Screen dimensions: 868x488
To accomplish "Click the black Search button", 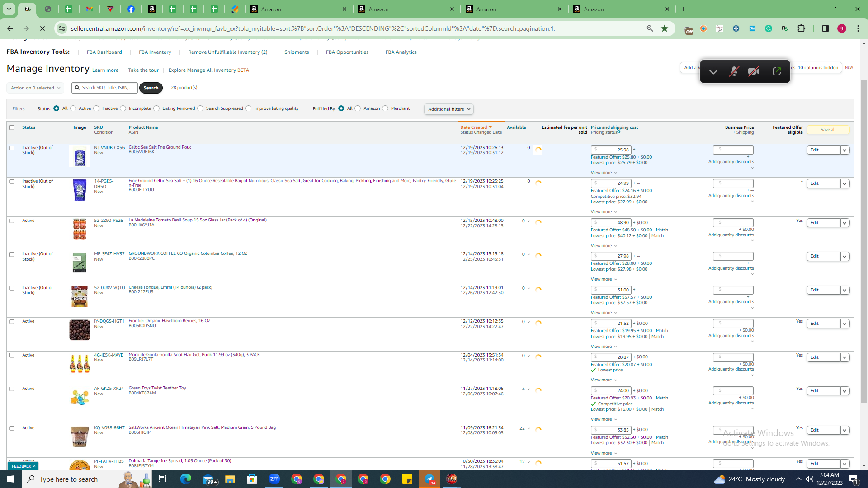I will pyautogui.click(x=151, y=88).
